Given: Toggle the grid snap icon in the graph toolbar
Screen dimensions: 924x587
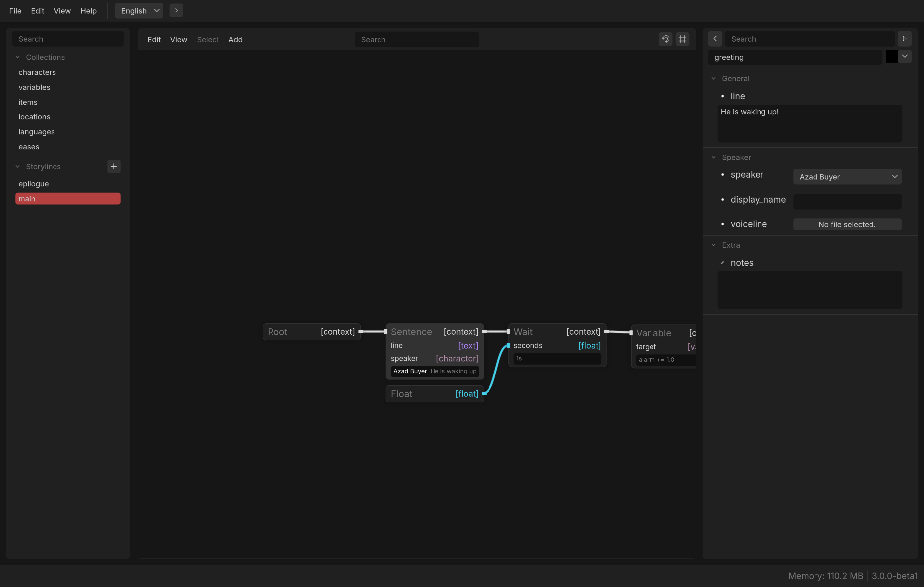Looking at the screenshot, I should coord(683,39).
